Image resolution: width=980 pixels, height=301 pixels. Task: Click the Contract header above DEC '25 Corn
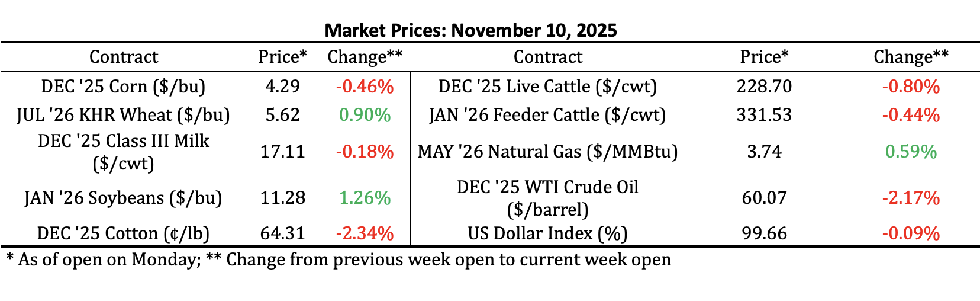point(123,57)
